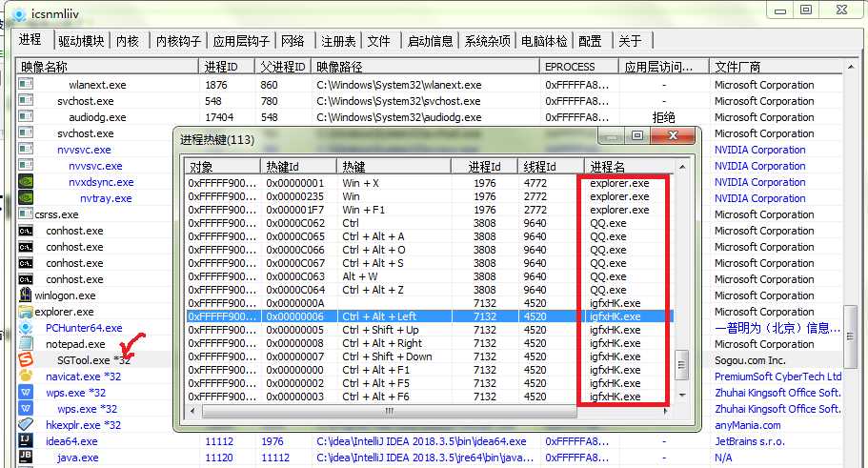Click the wlanext.exe process icon

26,84
